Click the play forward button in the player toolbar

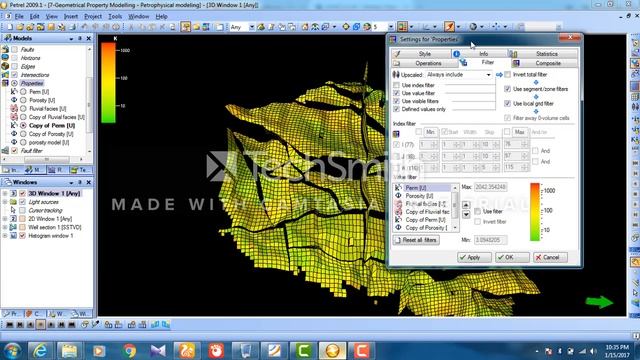point(51,325)
